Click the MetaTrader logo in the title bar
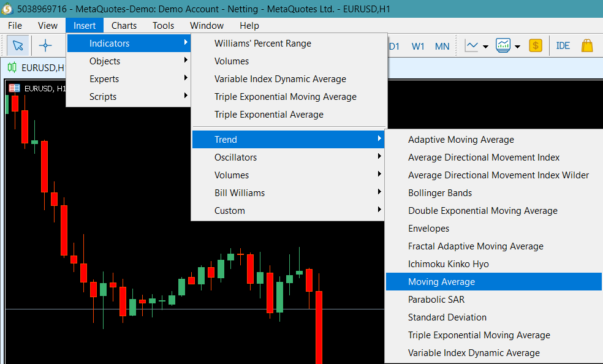 pyautogui.click(x=7, y=8)
